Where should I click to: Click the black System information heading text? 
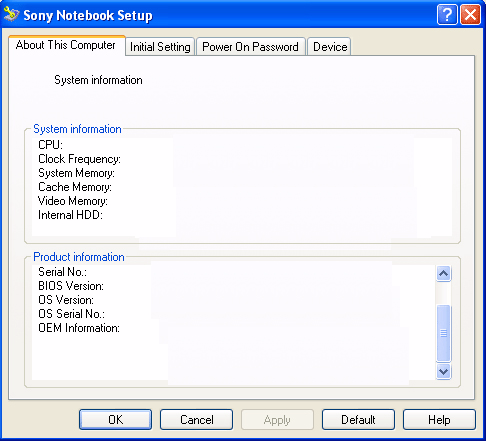point(98,80)
